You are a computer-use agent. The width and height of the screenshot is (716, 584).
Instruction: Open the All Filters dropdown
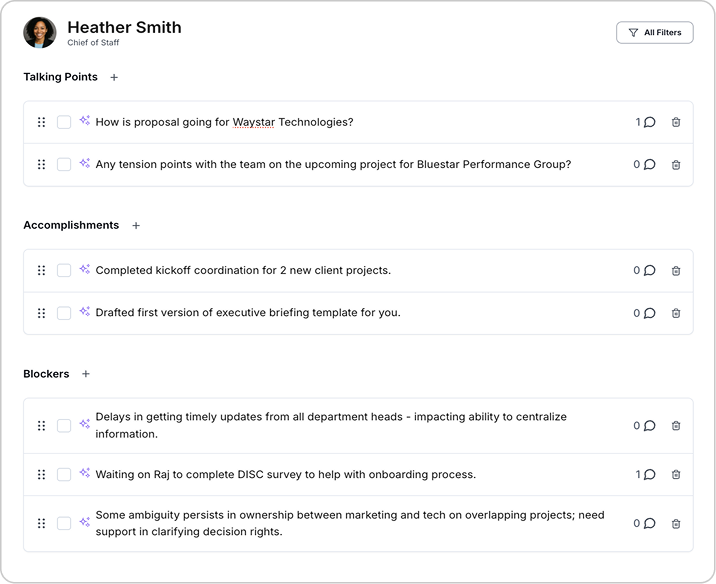[654, 33]
